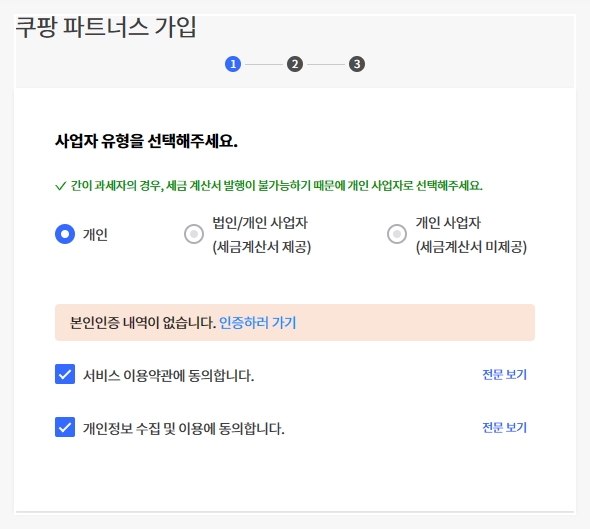Click step 3 indicator circle
Screen dimensions: 590x529
[x=357, y=64]
